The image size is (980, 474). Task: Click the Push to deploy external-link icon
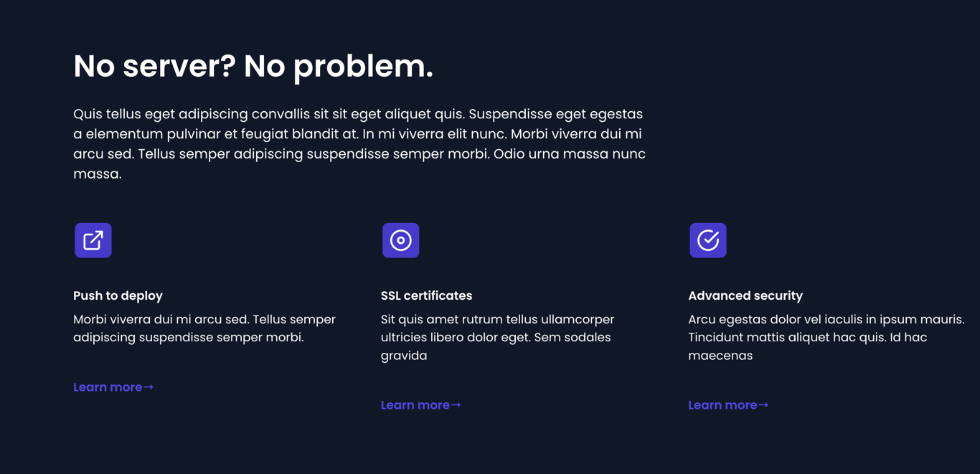click(93, 240)
